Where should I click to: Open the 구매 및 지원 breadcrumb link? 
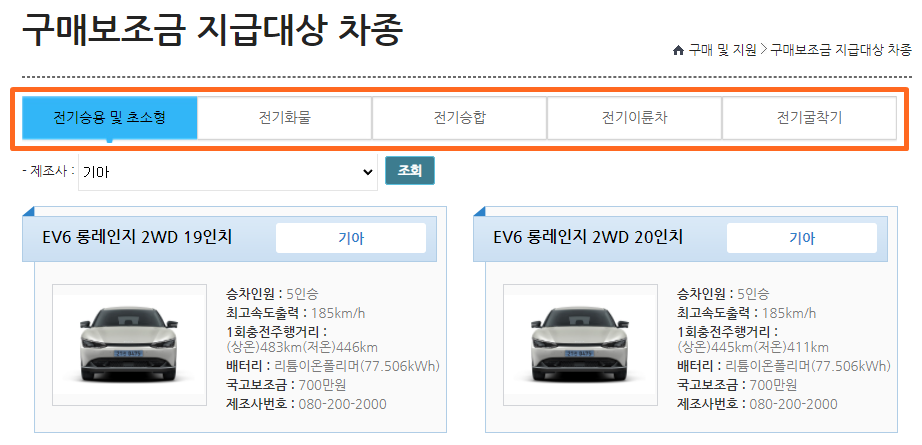click(723, 51)
